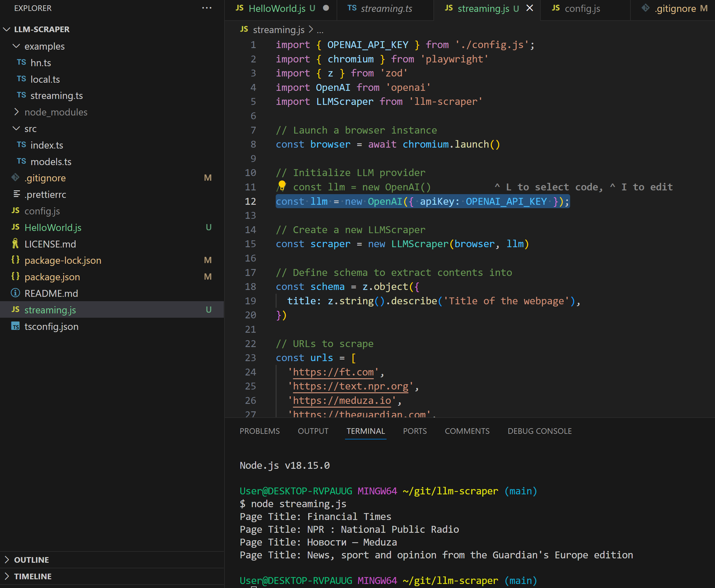Click the lines icon next to .prettierrc

click(16, 194)
